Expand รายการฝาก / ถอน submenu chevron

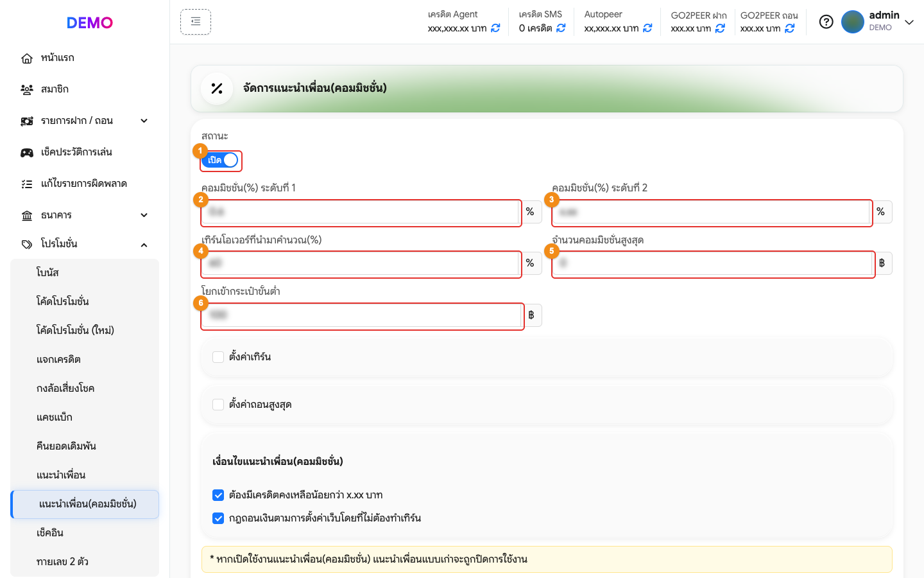(144, 121)
